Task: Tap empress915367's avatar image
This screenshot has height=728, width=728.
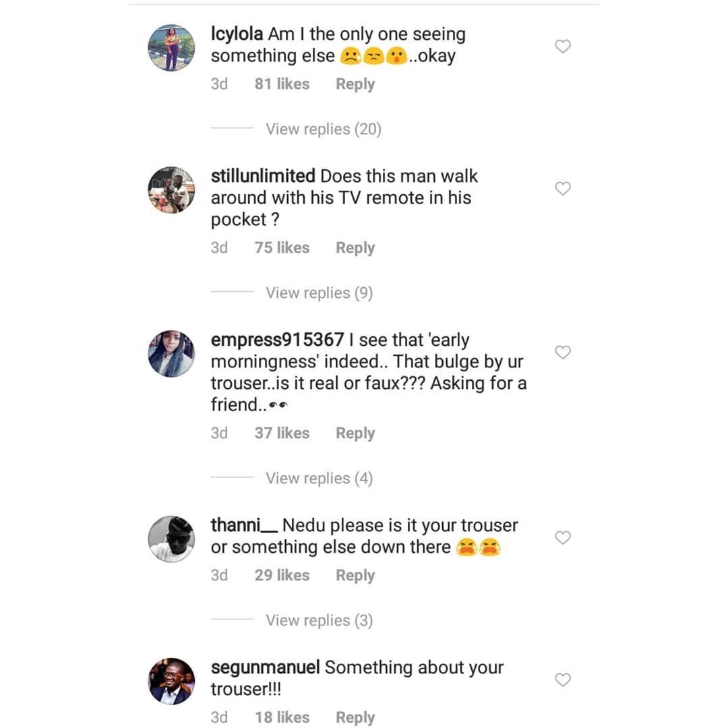Action: [x=171, y=353]
